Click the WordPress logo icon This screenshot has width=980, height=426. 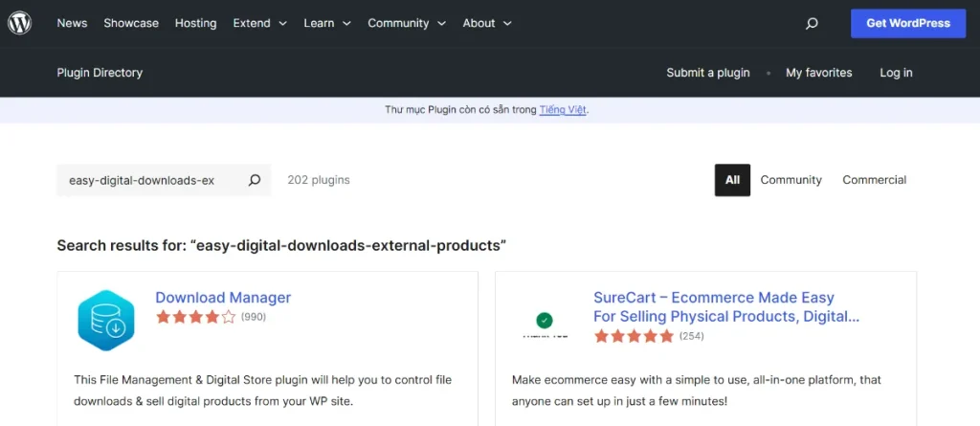tap(19, 23)
